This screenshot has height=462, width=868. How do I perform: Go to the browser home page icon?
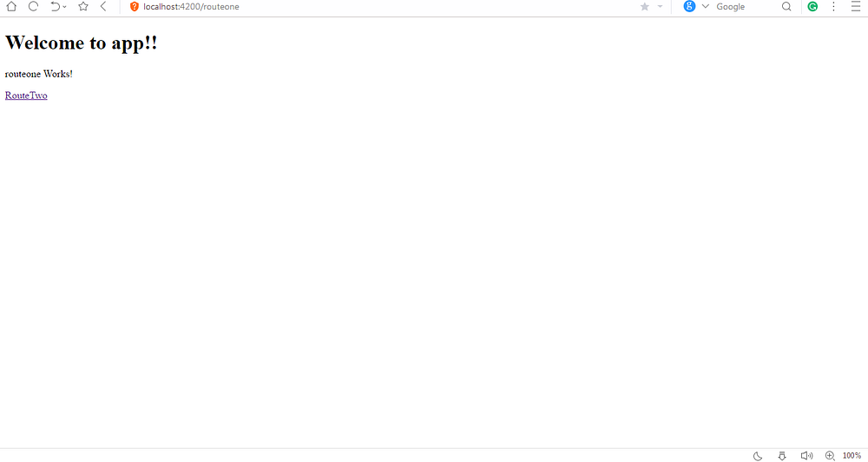[11, 7]
